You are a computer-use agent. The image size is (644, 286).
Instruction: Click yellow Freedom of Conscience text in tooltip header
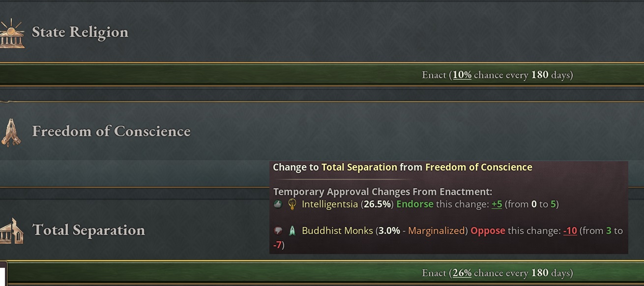click(479, 167)
